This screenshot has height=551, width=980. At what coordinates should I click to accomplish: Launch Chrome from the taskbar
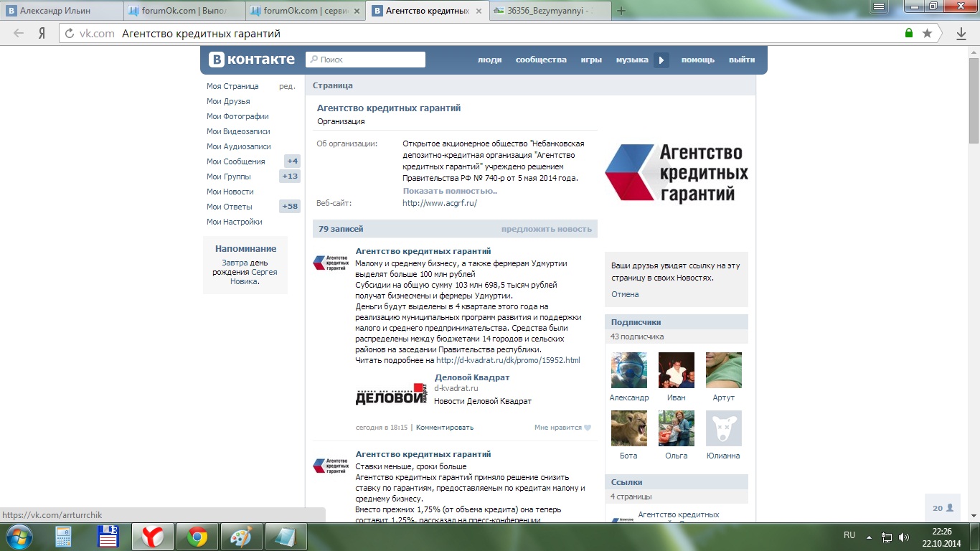click(x=197, y=537)
